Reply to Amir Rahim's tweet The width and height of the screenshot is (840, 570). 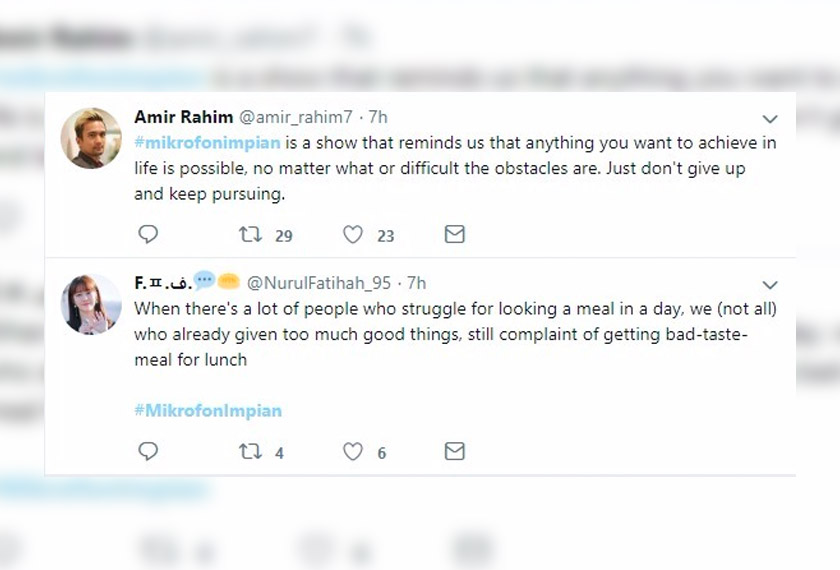[x=148, y=235]
